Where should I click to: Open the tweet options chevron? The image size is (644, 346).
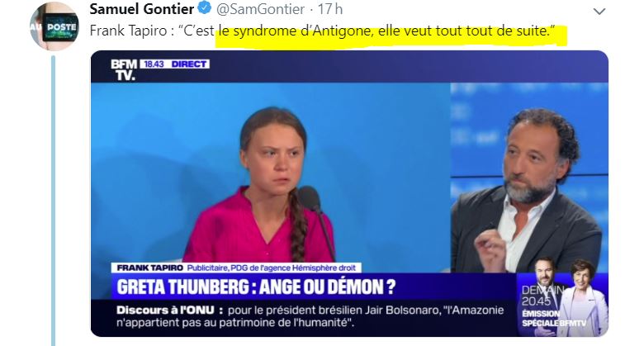(599, 12)
